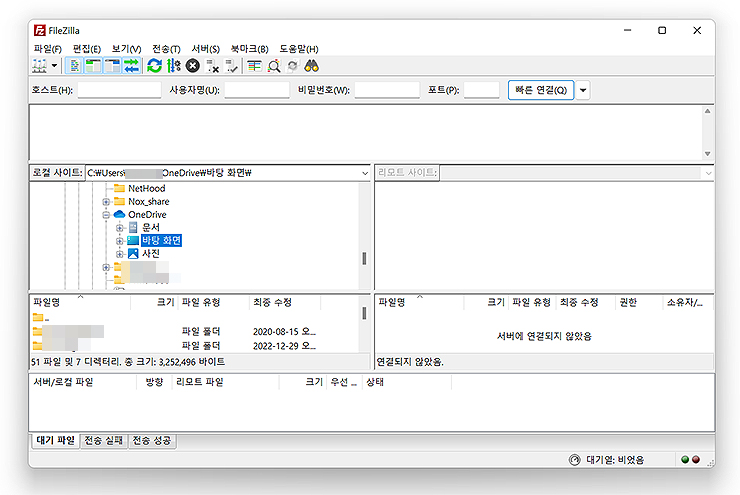This screenshot has width=740, height=495.
Task: Toggle remote directory tree display
Action: 113,66
